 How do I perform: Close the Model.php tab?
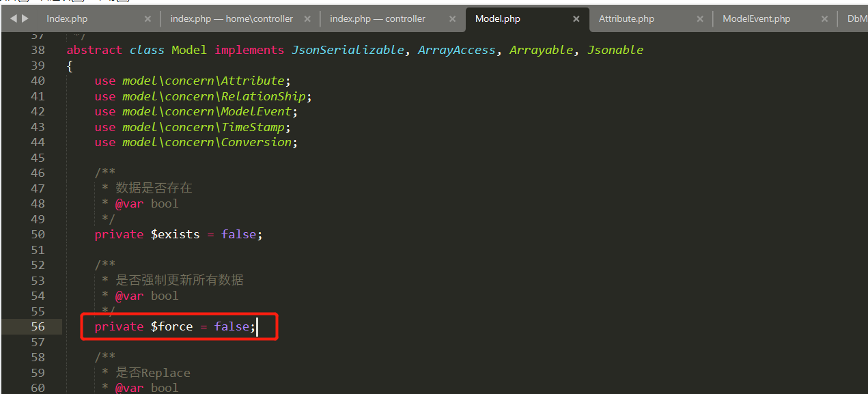pyautogui.click(x=576, y=19)
